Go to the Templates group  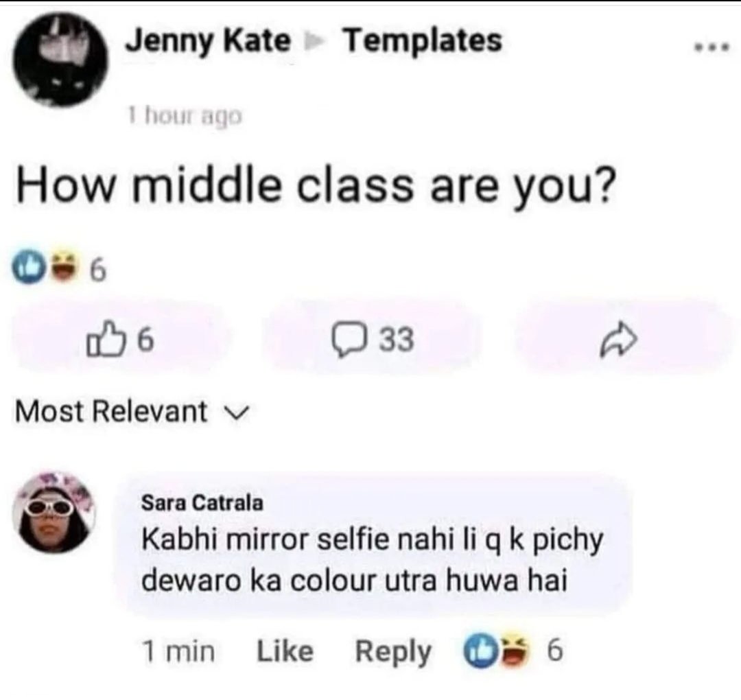(x=422, y=40)
